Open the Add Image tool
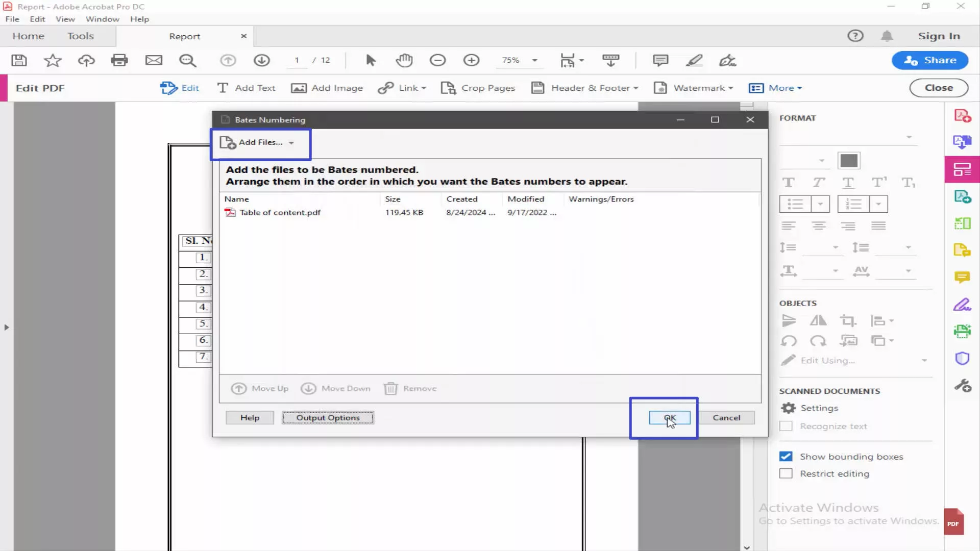The image size is (980, 551). pos(327,88)
